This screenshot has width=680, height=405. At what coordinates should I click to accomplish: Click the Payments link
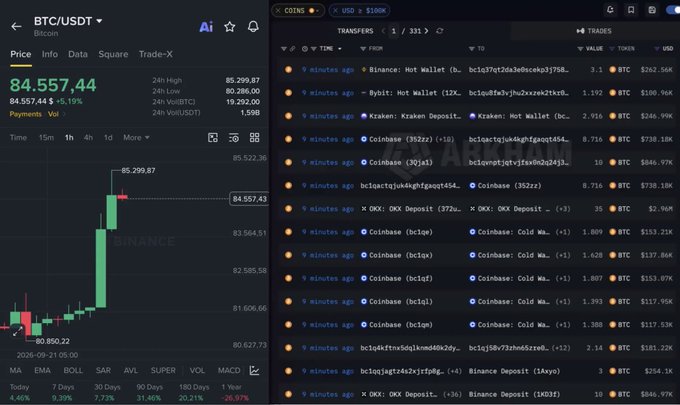(26, 114)
